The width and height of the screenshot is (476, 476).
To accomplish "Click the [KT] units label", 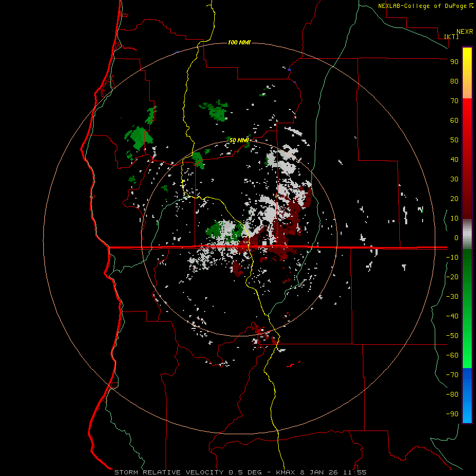I will (x=452, y=36).
